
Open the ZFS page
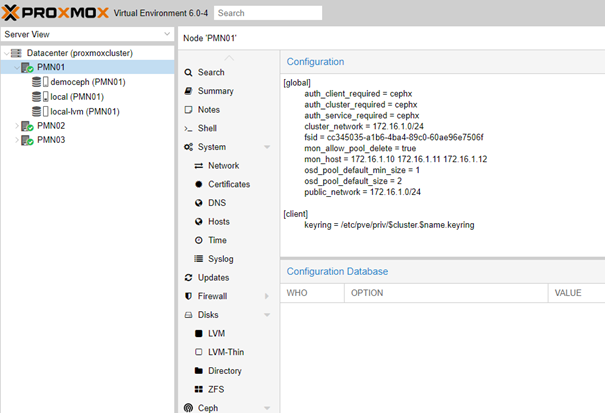click(216, 389)
